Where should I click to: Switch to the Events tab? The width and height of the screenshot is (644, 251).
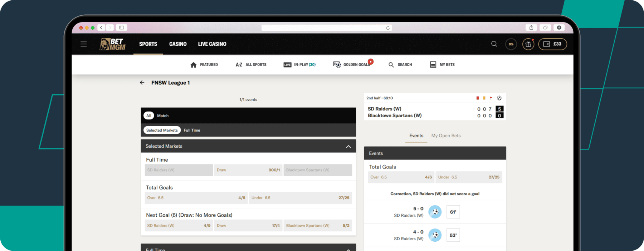pyautogui.click(x=416, y=136)
